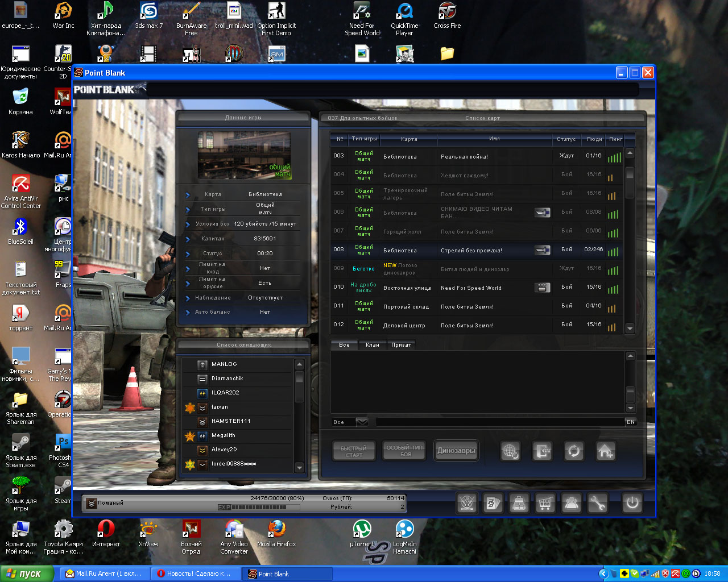Switch to the Клан chat tab
Viewport: 728px width, 582px height.
coord(373,345)
